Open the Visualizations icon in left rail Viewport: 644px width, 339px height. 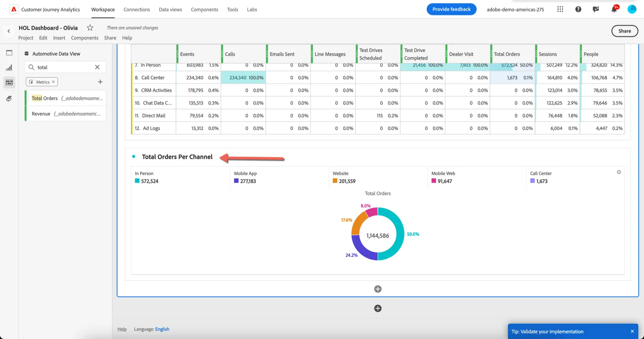coord(9,68)
